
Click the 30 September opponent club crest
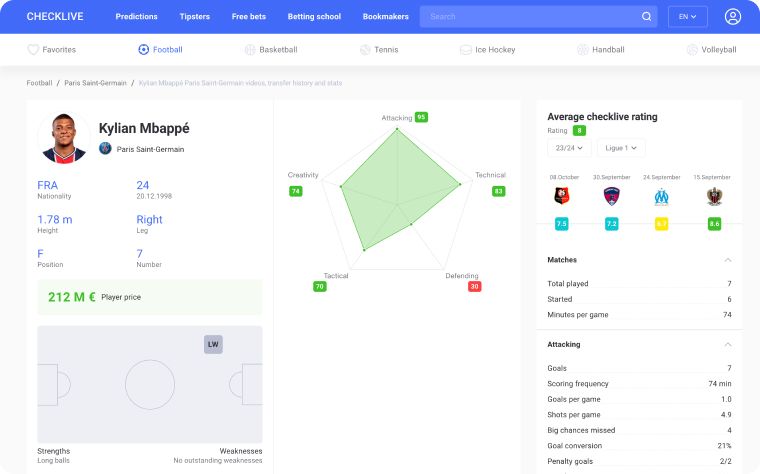coord(612,196)
